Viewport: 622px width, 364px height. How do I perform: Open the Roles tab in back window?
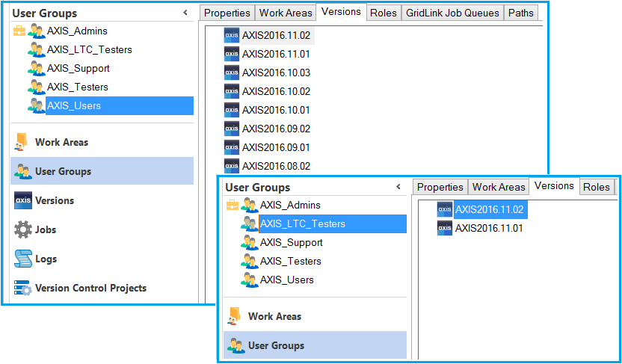(x=384, y=13)
